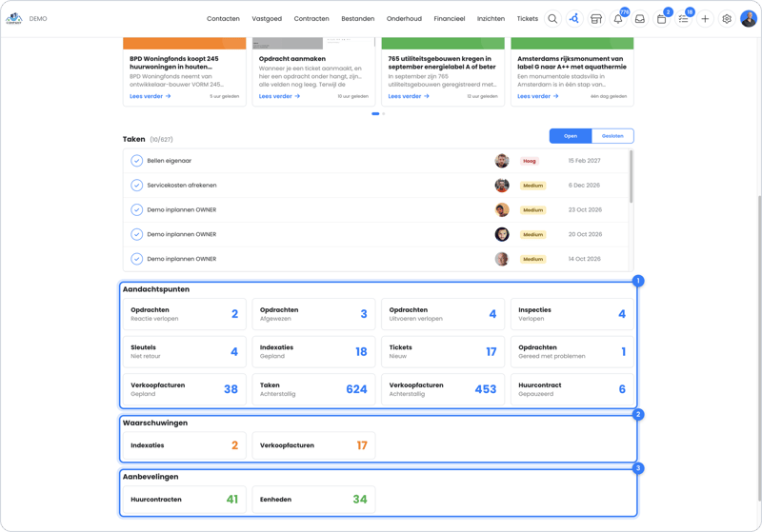Open the search magnifier icon
The width and height of the screenshot is (762, 532).
552,19
